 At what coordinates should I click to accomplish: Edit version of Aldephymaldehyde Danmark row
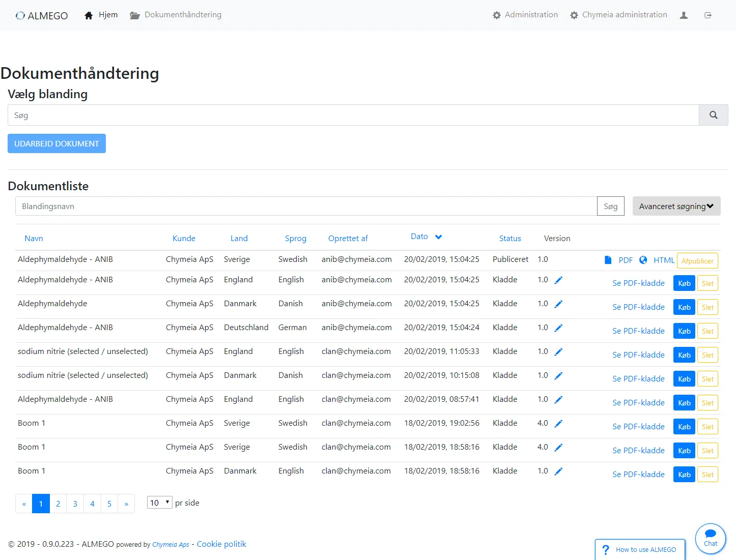pyautogui.click(x=558, y=304)
